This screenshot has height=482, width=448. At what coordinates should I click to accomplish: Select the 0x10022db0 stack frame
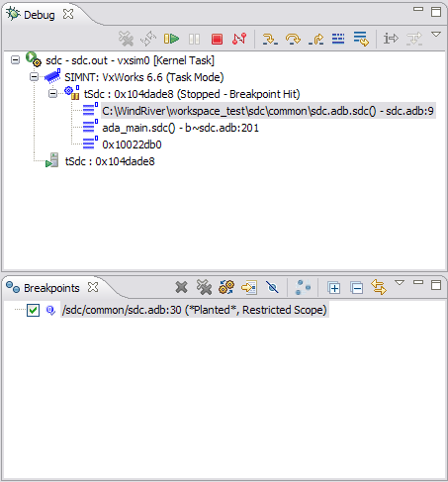coord(132,145)
